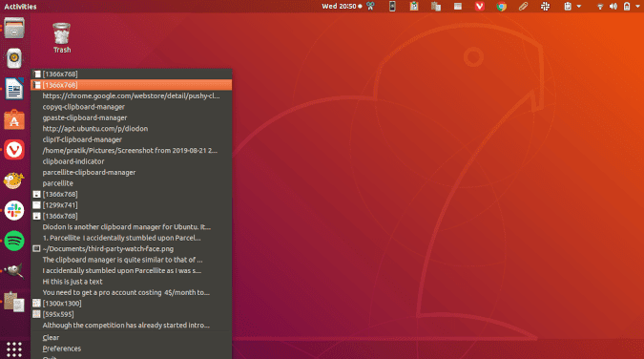Image resolution: width=644 pixels, height=359 pixels.
Task: Open Slack from the dock
Action: tap(14, 211)
